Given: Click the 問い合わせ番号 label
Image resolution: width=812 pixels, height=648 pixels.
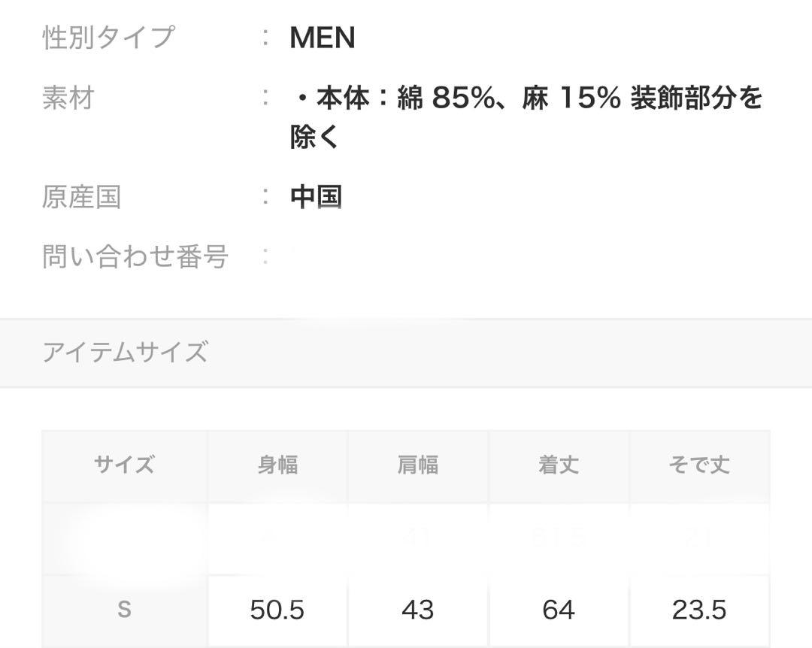Looking at the screenshot, I should tap(135, 256).
